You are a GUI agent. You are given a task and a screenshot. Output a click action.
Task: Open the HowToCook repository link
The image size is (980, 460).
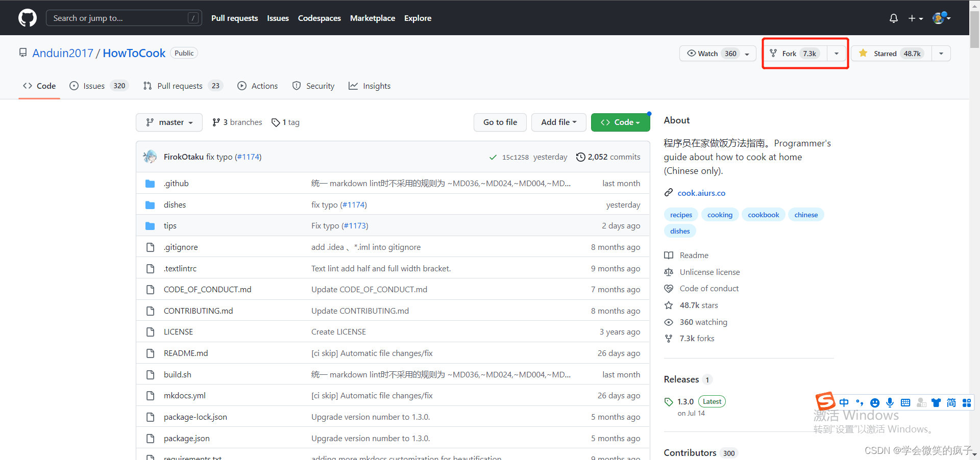click(x=134, y=53)
